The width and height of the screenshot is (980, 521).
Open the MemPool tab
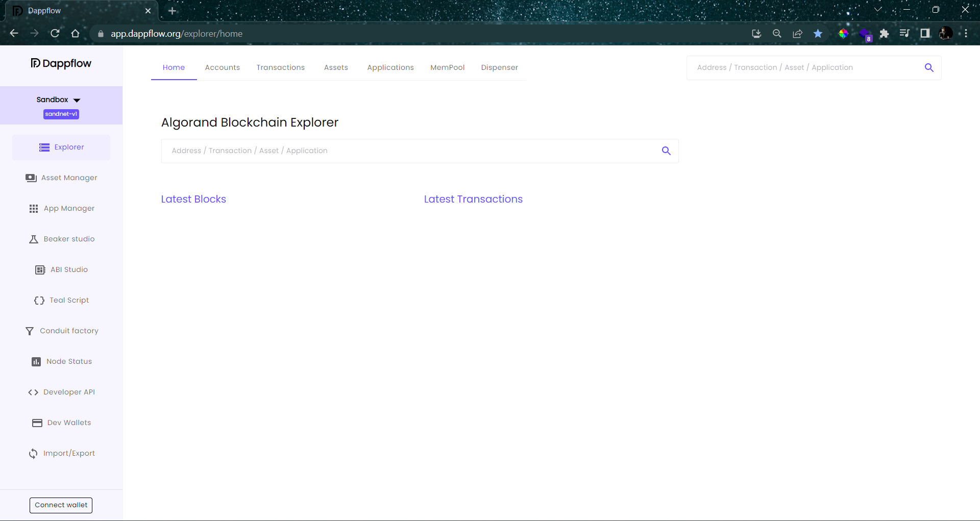[x=448, y=68]
